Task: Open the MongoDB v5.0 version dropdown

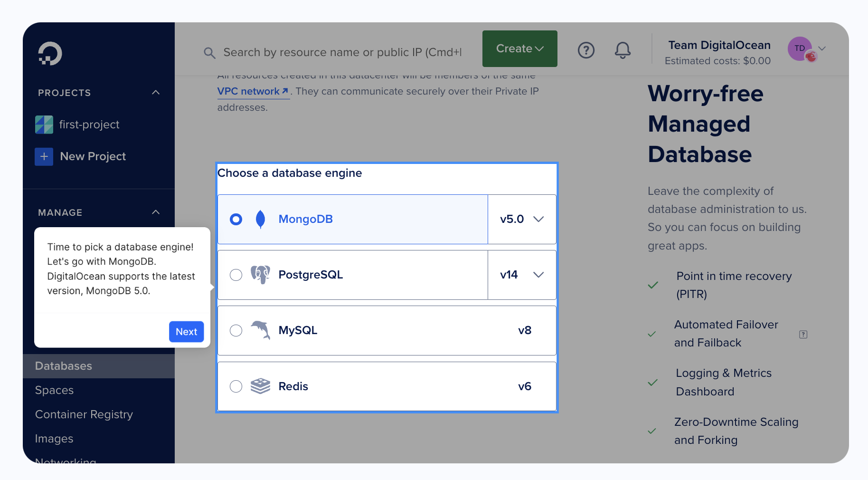Action: click(x=522, y=219)
